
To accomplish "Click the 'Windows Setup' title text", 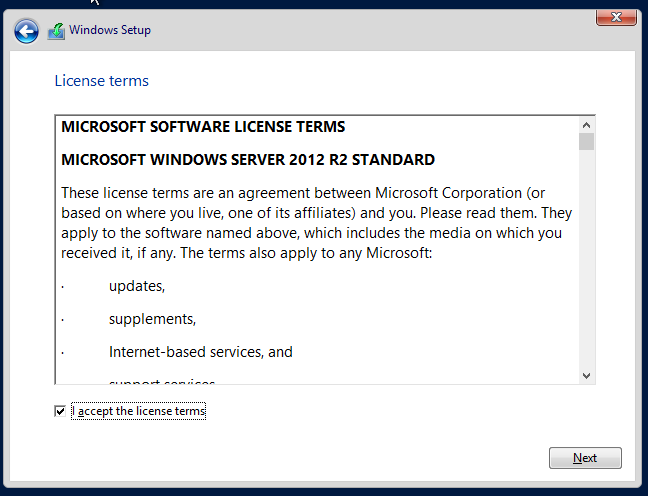I will 110,30.
